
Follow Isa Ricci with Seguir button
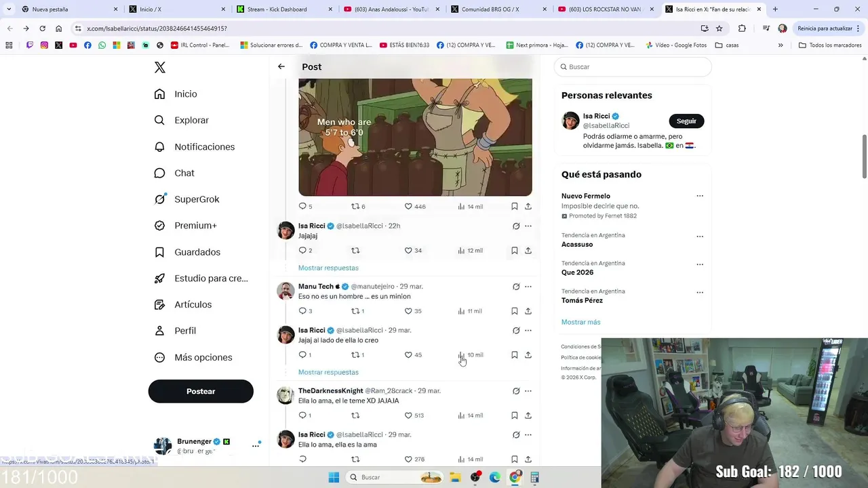686,121
